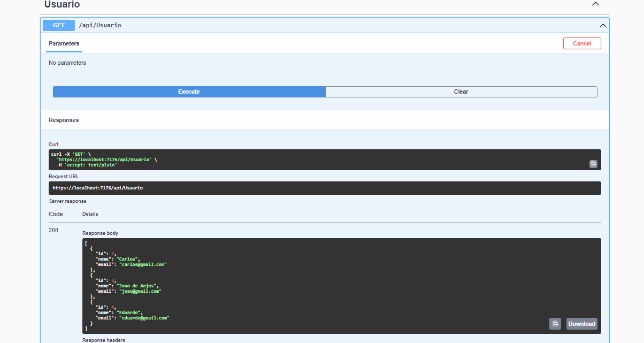Click the Curl label

53,144
